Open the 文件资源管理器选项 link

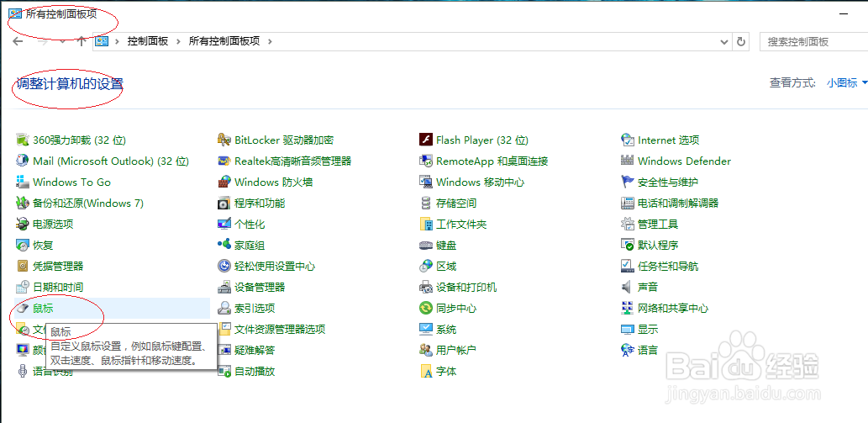point(280,330)
